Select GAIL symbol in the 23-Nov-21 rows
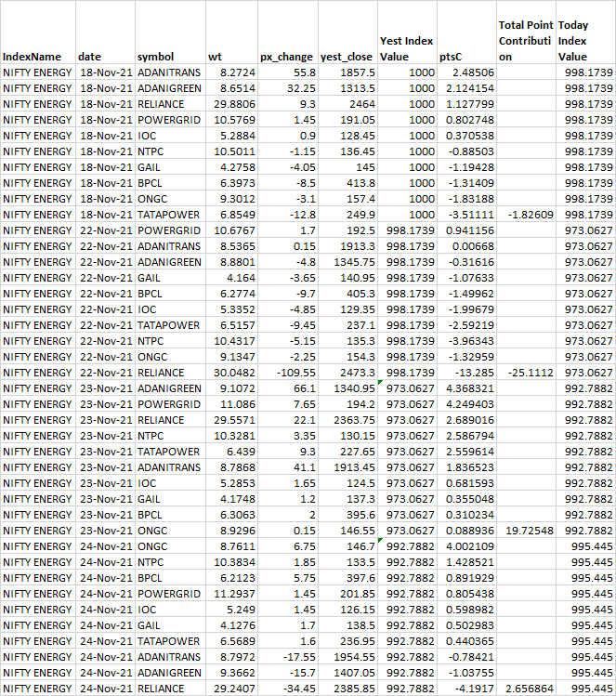This screenshot has height=696, width=616. coord(149,499)
